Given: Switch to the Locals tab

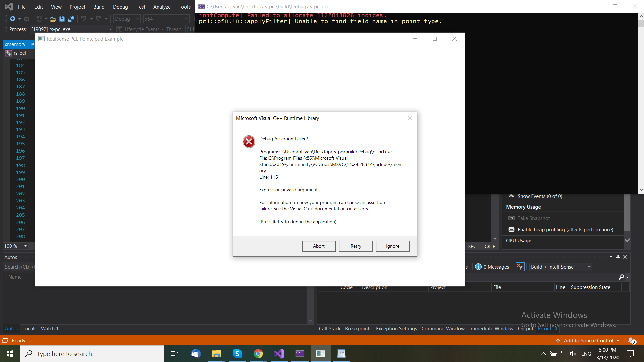Looking at the screenshot, I should pyautogui.click(x=29, y=329).
